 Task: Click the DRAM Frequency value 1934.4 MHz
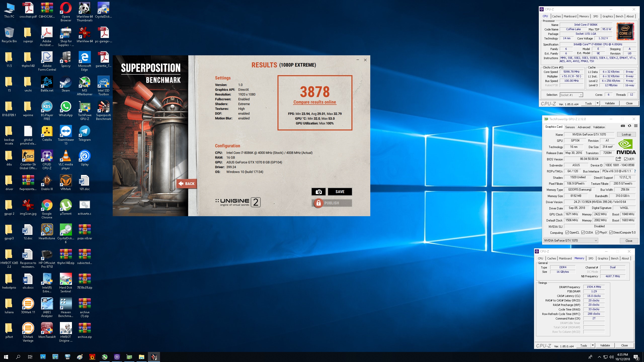594,287
